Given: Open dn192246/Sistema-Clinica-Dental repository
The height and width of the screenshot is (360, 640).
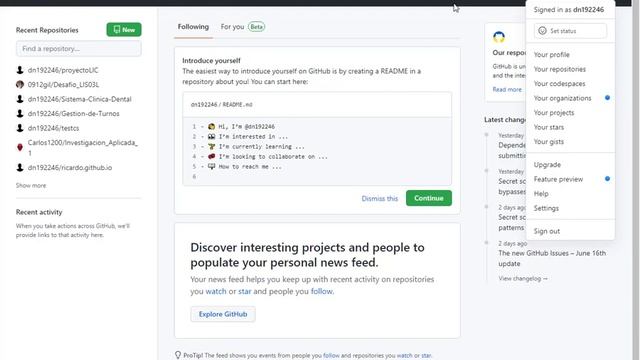Looking at the screenshot, I should [80, 99].
